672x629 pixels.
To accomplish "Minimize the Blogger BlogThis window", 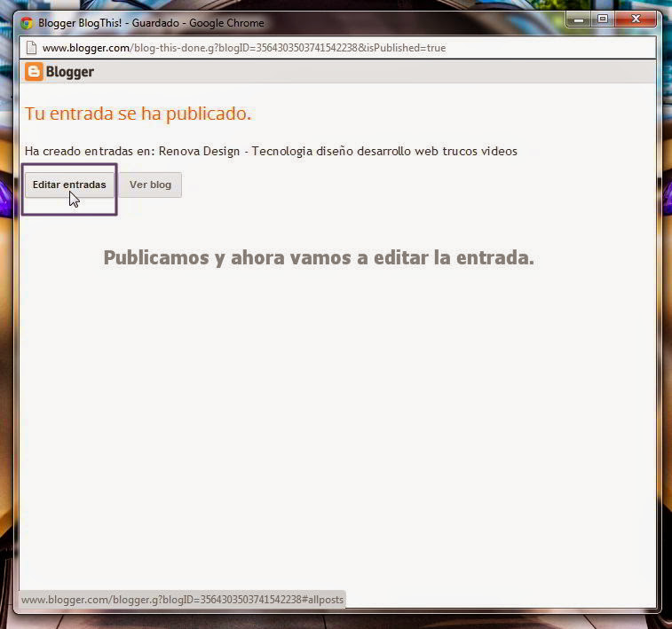I will click(579, 20).
